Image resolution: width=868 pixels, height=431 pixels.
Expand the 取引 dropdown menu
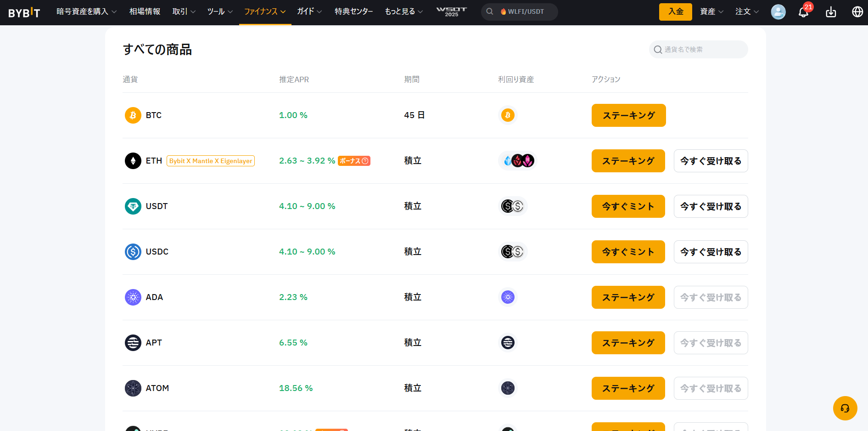[x=184, y=11]
